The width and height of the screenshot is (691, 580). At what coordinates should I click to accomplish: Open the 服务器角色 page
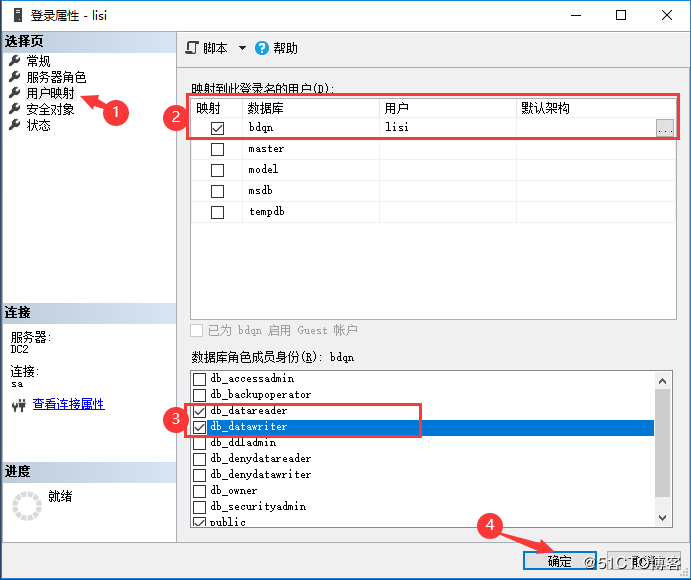(x=56, y=77)
